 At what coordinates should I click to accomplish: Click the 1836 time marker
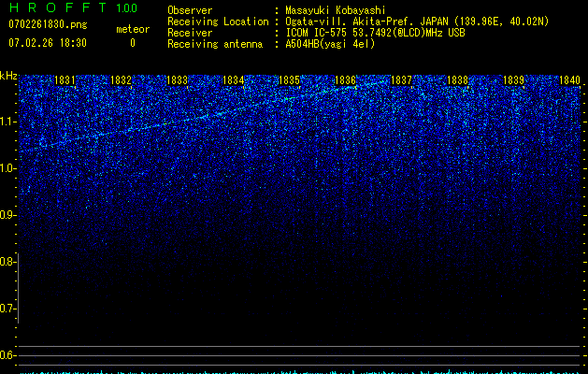pos(345,80)
